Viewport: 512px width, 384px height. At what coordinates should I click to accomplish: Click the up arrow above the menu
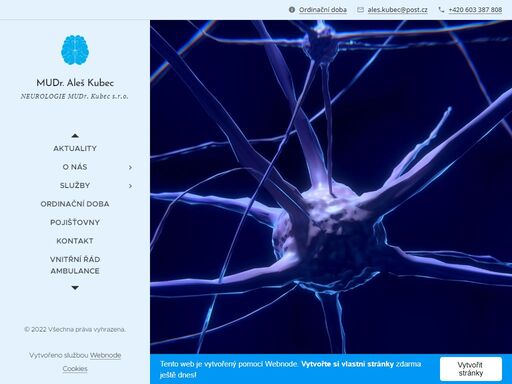click(75, 135)
